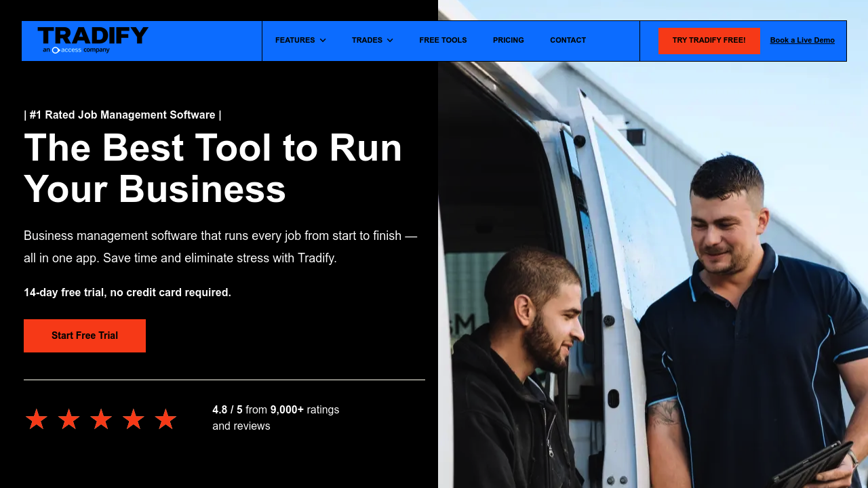This screenshot has height=488, width=868.
Task: Open the Contact menu item
Action: [x=568, y=40]
